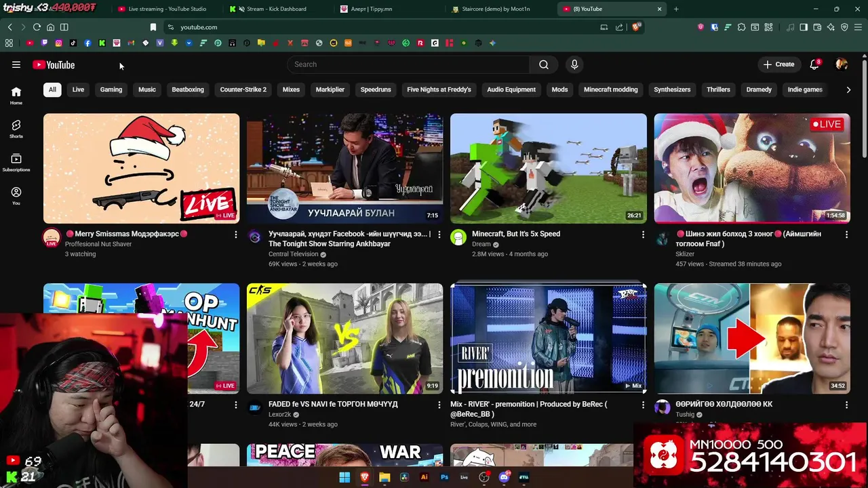
Task: Open the Lexor2k channel link
Action: point(279,414)
